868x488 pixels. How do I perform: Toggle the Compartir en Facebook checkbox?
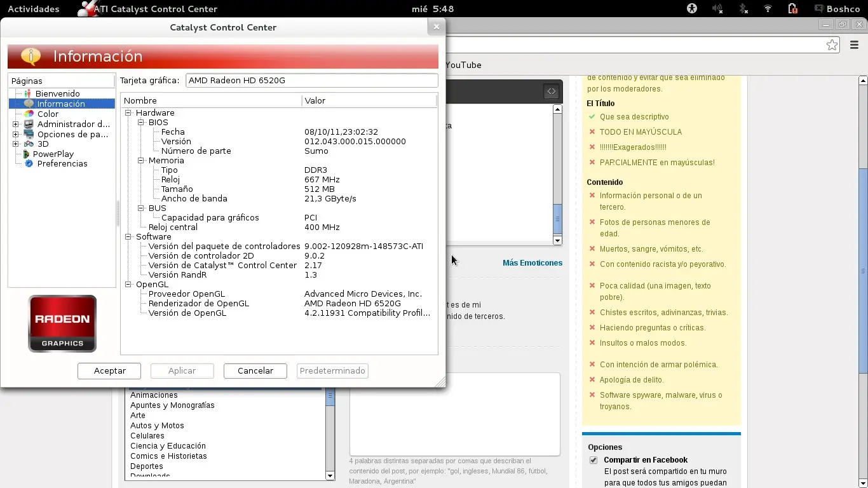click(x=593, y=460)
